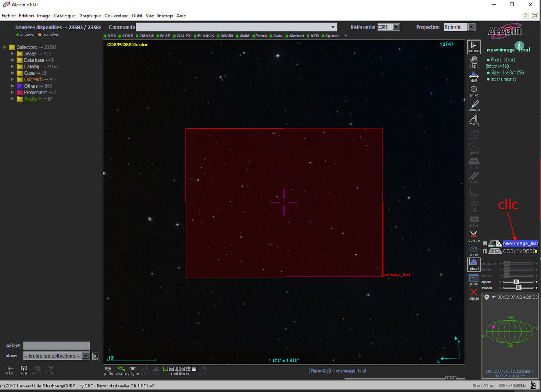Screen dimensions: 541x392
Task: Open the Couverture menu
Action: 116,16
